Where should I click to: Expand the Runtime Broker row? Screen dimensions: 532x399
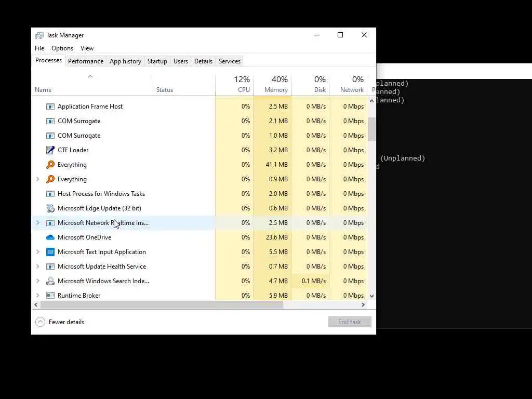[x=37, y=296]
